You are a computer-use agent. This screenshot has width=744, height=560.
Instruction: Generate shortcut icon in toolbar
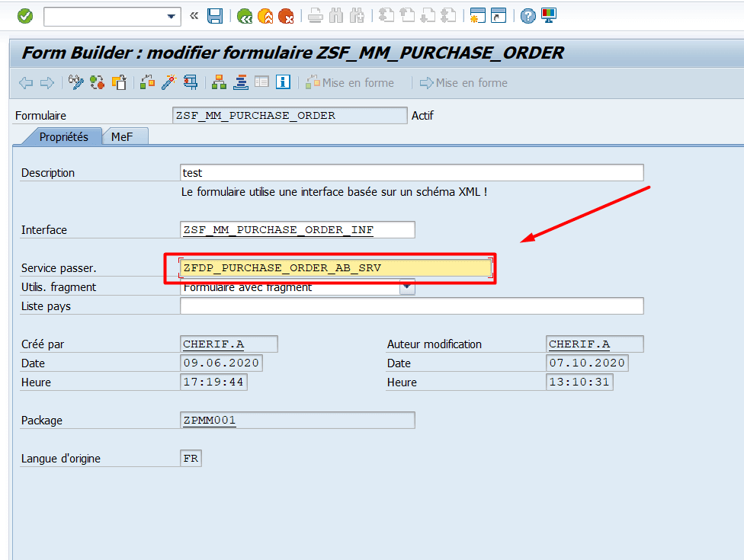tap(499, 16)
